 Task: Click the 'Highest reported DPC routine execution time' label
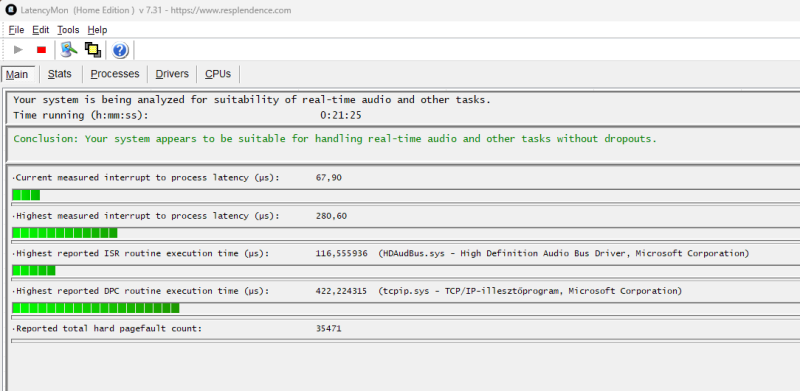(142, 291)
